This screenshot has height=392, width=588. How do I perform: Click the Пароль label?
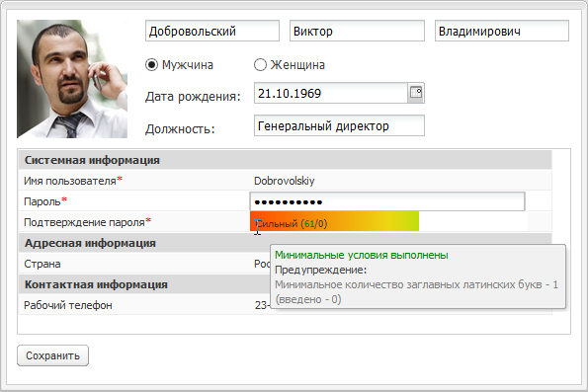[42, 201]
